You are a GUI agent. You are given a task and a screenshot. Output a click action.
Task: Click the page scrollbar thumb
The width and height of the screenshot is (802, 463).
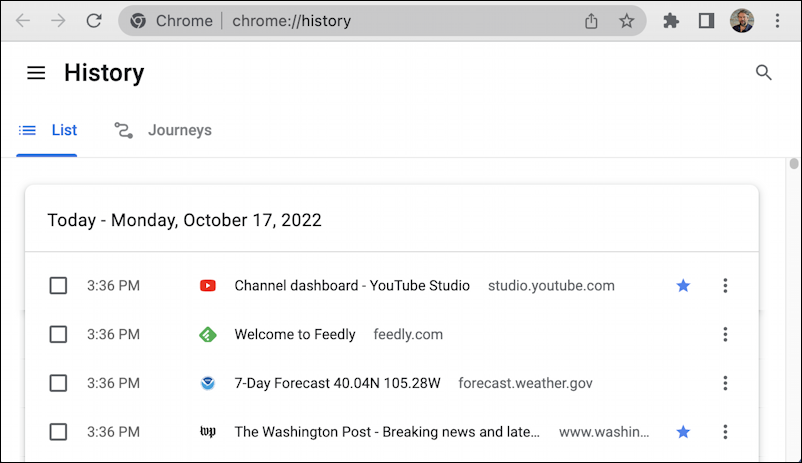click(x=793, y=163)
